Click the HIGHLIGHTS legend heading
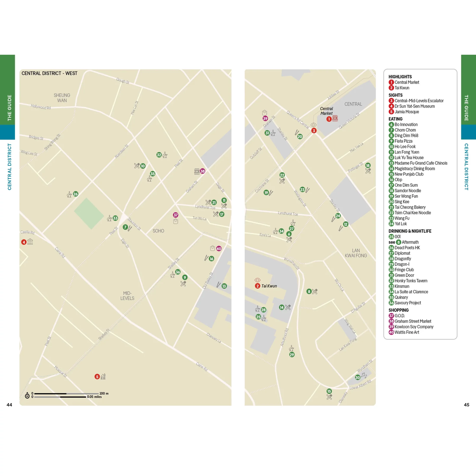Image resolution: width=476 pixels, height=476 pixels. click(x=400, y=77)
